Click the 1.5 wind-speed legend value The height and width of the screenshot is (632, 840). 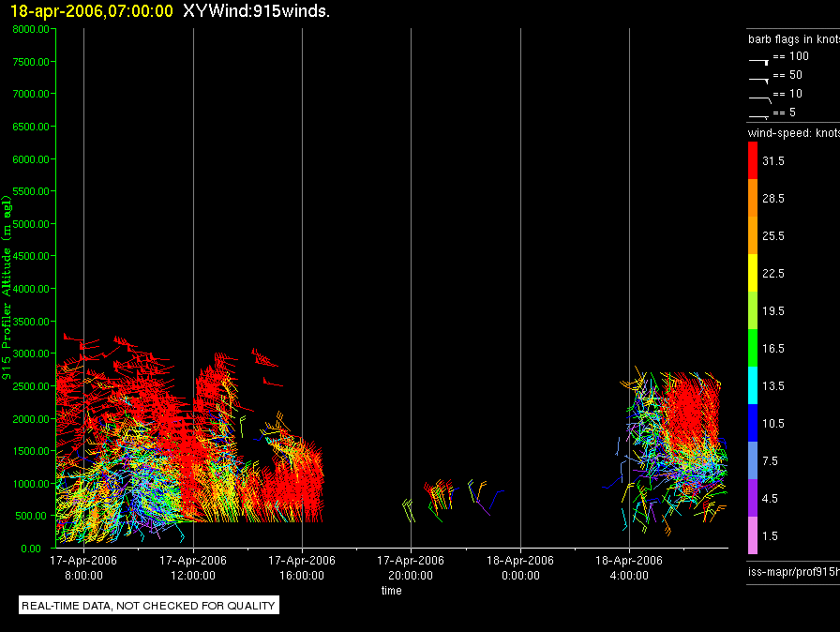point(770,536)
